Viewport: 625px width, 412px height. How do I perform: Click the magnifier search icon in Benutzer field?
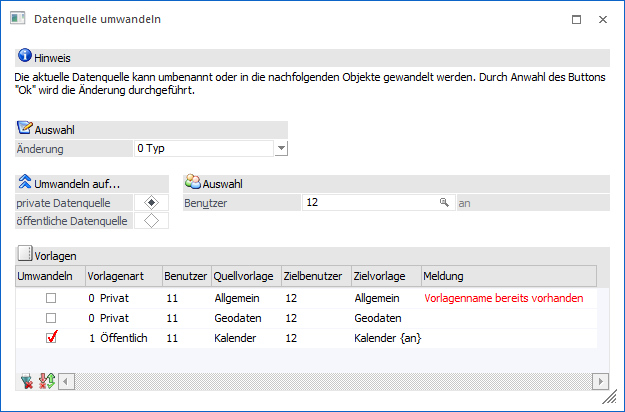[444, 203]
